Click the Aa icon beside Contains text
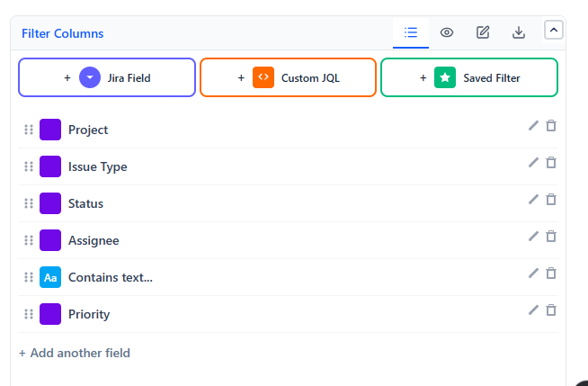 50,277
